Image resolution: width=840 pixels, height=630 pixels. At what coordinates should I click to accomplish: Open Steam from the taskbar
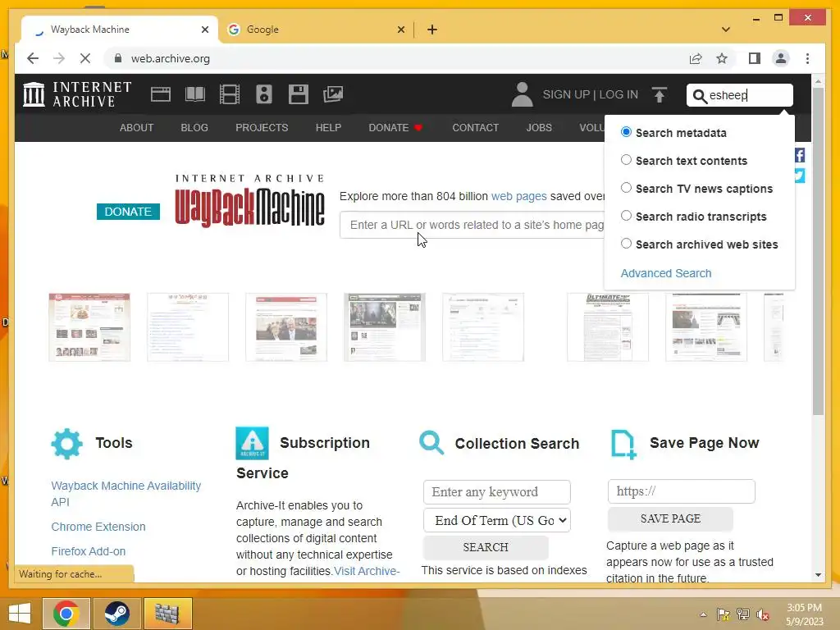pyautogui.click(x=116, y=613)
